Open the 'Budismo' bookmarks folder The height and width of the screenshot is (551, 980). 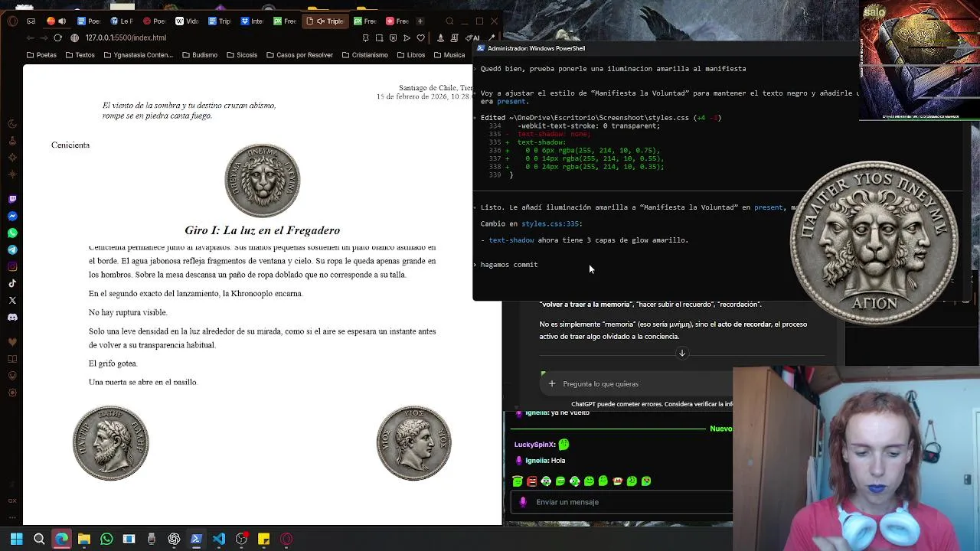point(200,55)
